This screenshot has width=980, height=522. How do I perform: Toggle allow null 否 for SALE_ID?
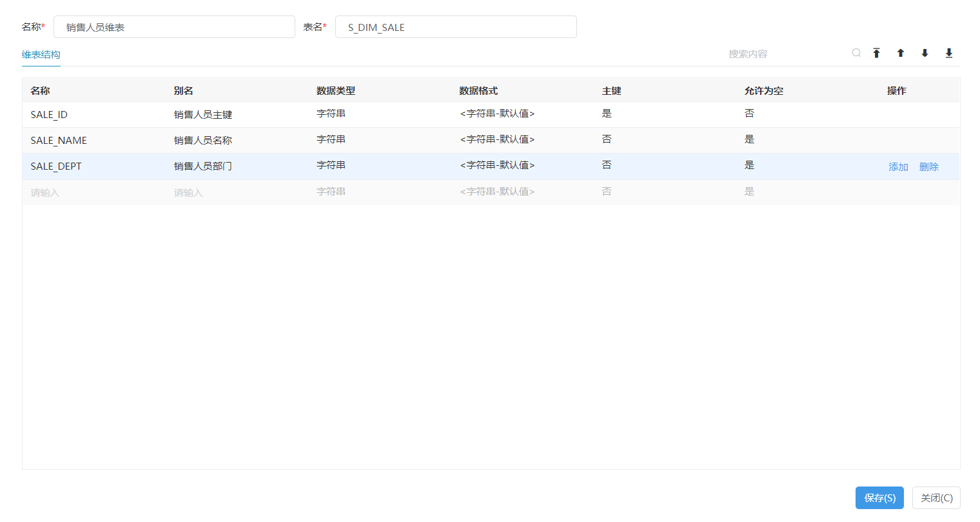click(x=749, y=114)
